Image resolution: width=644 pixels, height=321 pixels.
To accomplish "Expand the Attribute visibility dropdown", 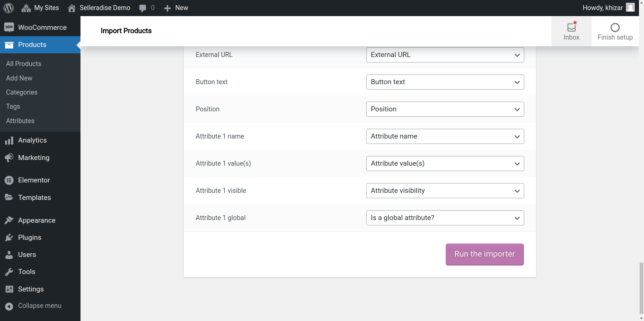I will [x=445, y=191].
